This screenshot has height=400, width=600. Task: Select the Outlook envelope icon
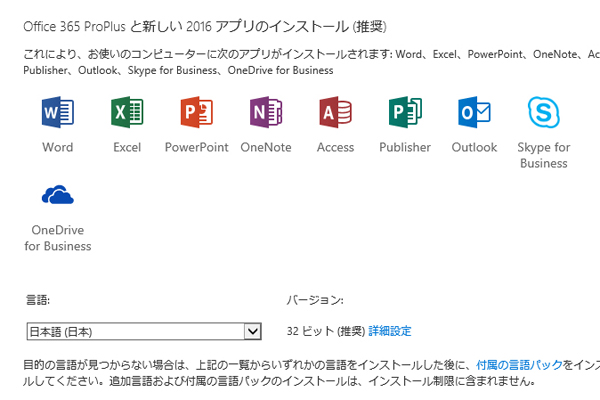[474, 113]
